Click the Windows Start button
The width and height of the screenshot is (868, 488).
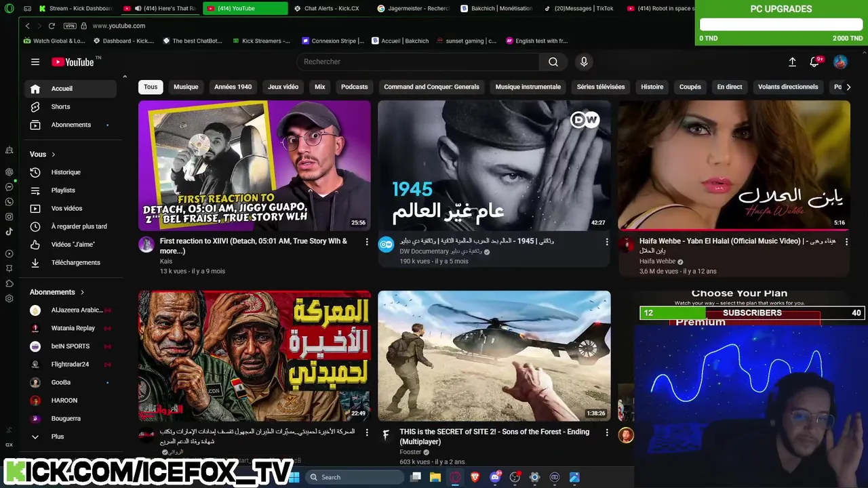[x=294, y=477]
